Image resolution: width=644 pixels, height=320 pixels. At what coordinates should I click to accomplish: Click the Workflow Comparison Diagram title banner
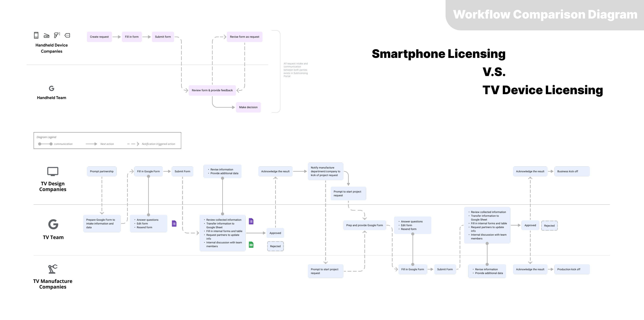[545, 14]
